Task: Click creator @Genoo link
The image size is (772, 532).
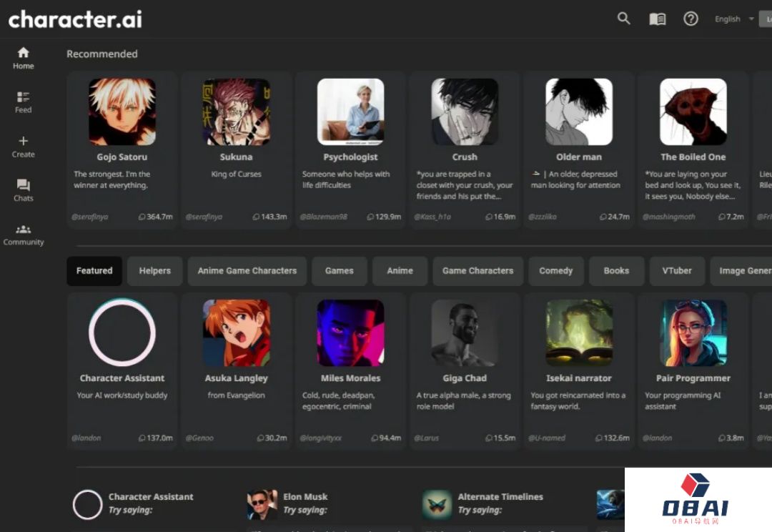Action: [x=199, y=438]
